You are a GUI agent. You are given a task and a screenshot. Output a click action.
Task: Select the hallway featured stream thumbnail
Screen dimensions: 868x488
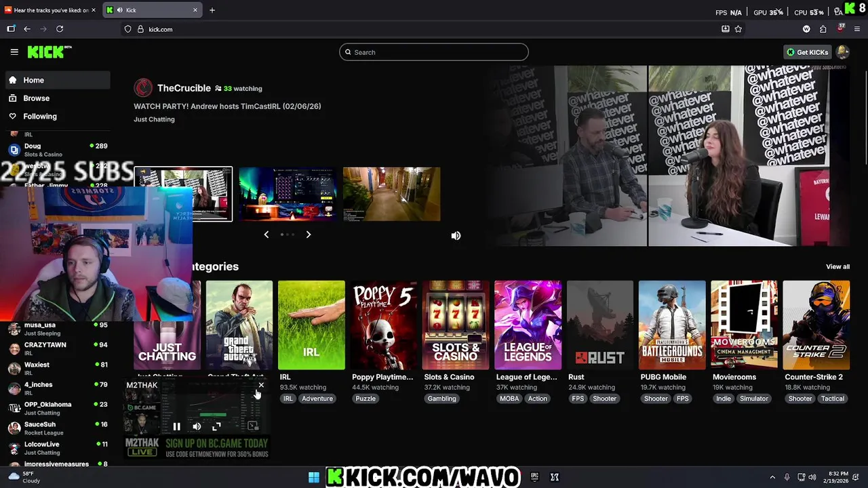[391, 194]
